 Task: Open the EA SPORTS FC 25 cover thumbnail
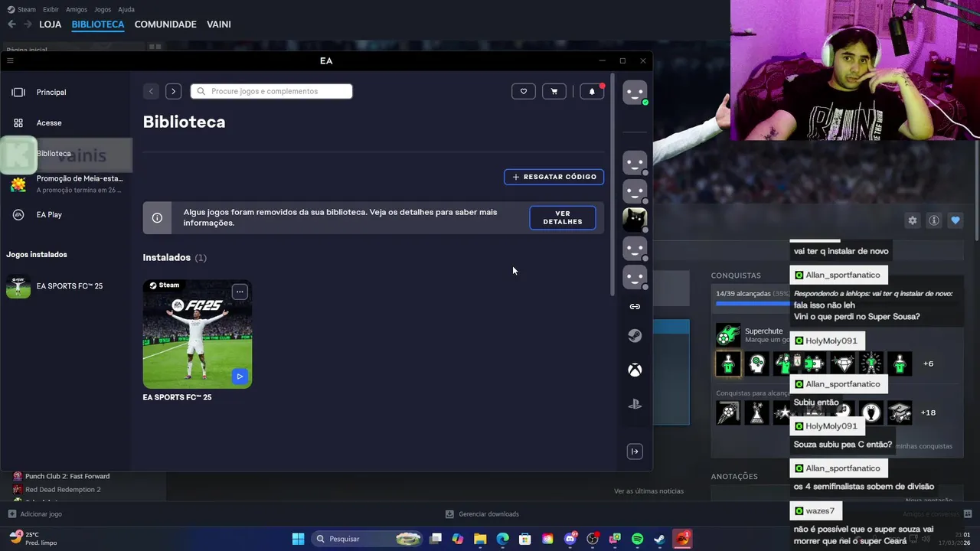(x=198, y=334)
